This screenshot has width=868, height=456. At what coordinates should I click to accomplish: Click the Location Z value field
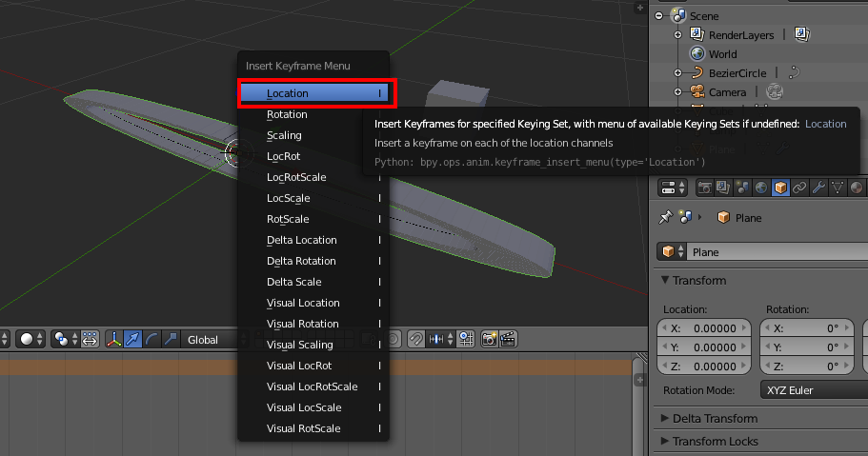[x=704, y=367]
